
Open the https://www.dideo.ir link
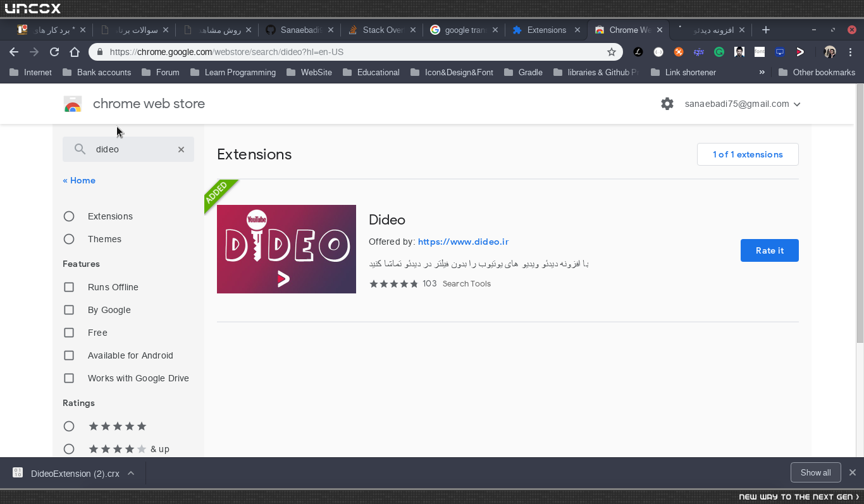point(464,242)
